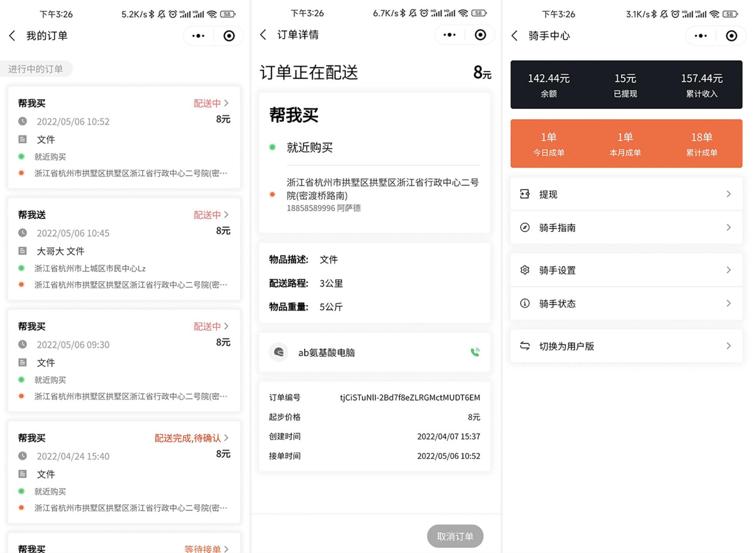Screen dimensions: 756x553
Task: Select the 骑手指南 compass icon
Action: [525, 227]
